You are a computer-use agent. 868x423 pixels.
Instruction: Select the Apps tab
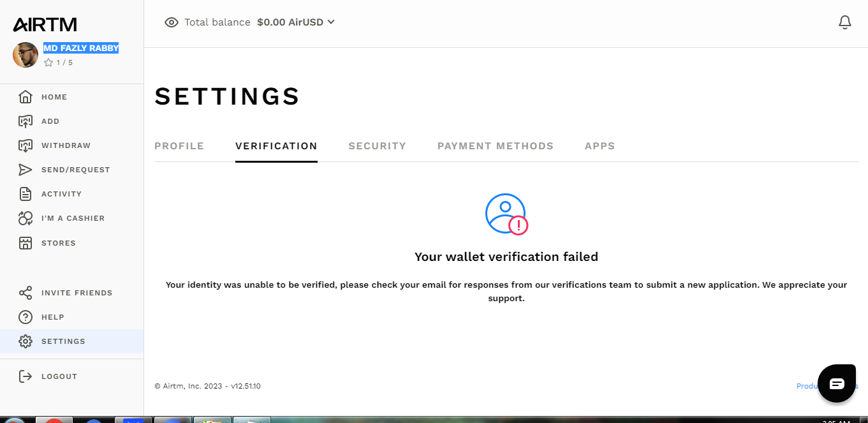(x=600, y=146)
